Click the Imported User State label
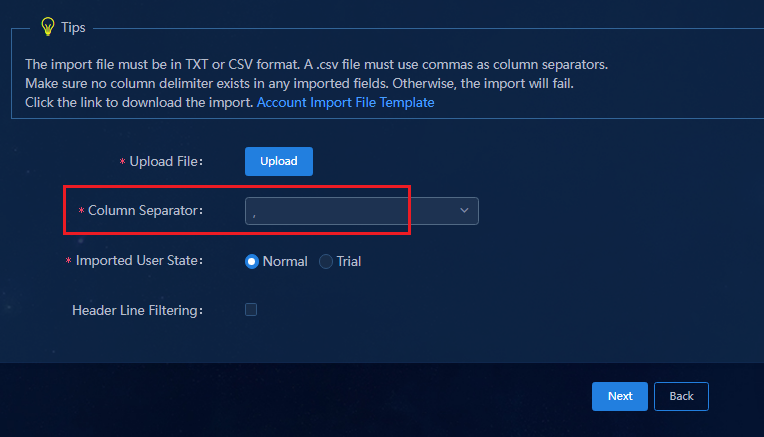This screenshot has height=437, width=764. 139,261
